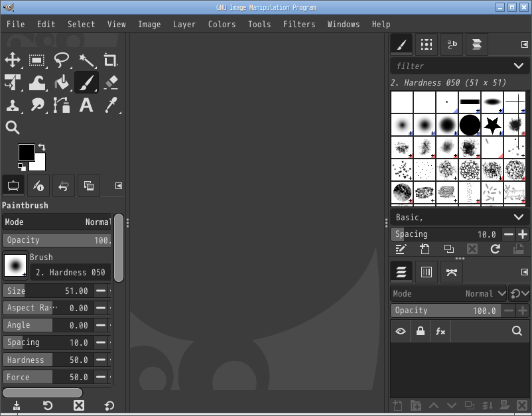Viewport: 532px width, 416px height.
Task: Select the Move tool
Action: 13,60
